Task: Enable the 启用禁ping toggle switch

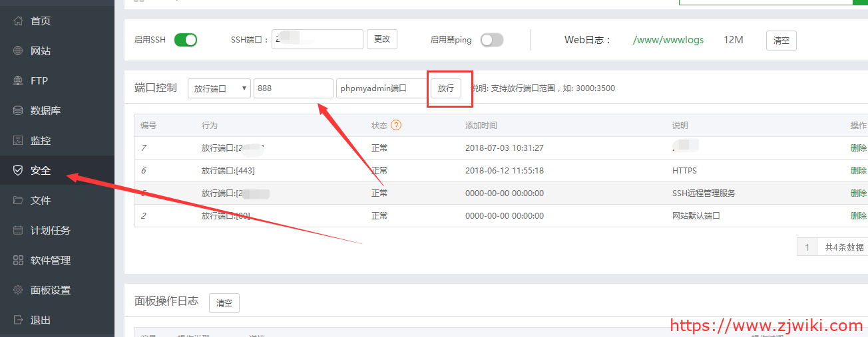Action: coord(492,40)
